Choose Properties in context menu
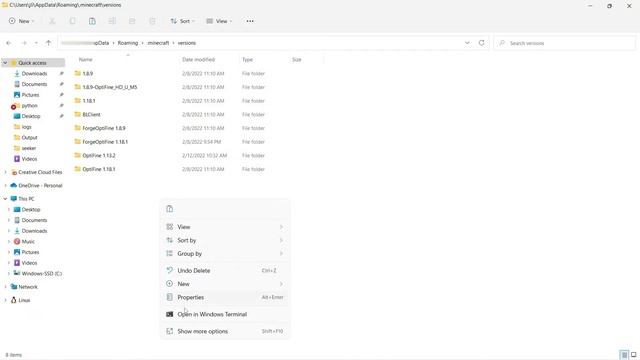 pos(225,298)
